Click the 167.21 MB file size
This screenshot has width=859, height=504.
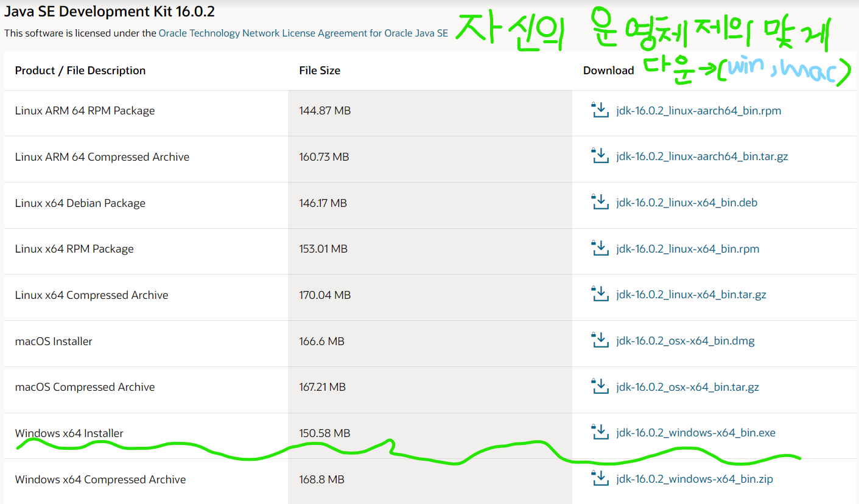(x=322, y=387)
